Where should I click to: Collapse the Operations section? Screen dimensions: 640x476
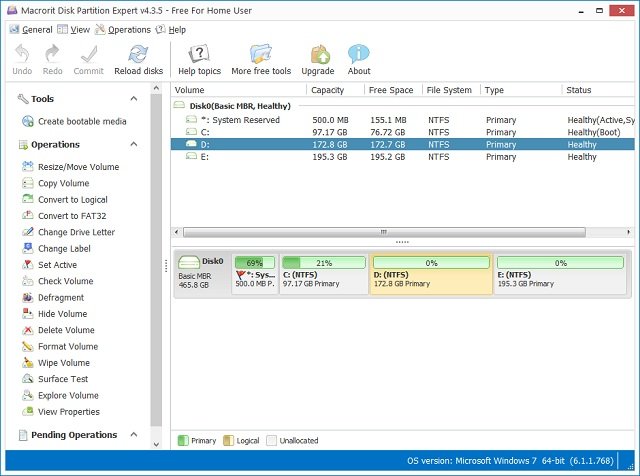[x=133, y=145]
